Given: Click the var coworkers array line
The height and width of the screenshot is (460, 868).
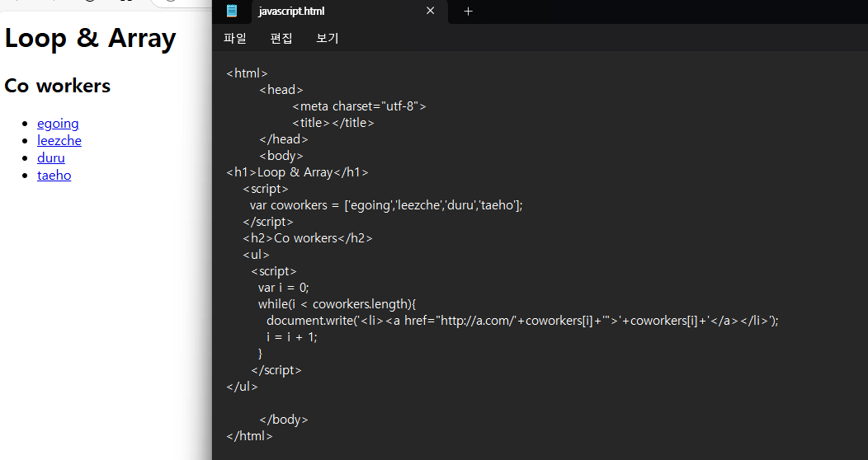Looking at the screenshot, I should [386, 205].
